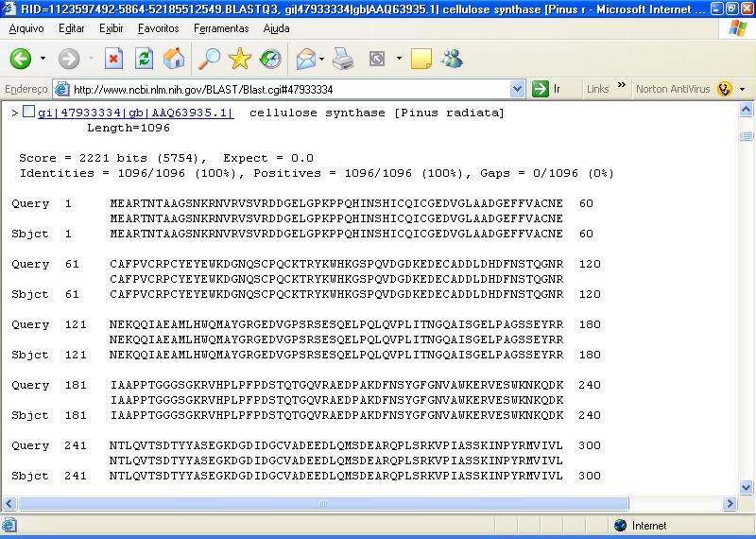Open the Arquivo menu
The image size is (756, 539).
(x=26, y=28)
